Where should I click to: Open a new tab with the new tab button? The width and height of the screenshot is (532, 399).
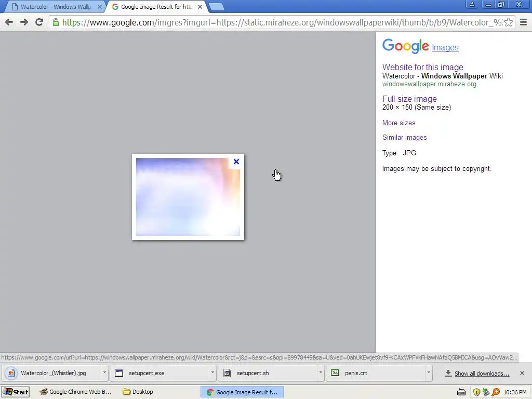click(x=216, y=7)
